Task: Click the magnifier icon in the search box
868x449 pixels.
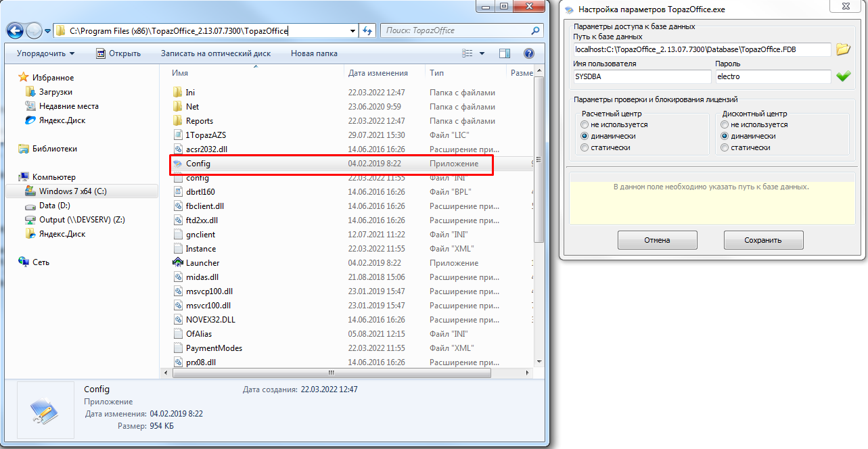Action: 535,30
